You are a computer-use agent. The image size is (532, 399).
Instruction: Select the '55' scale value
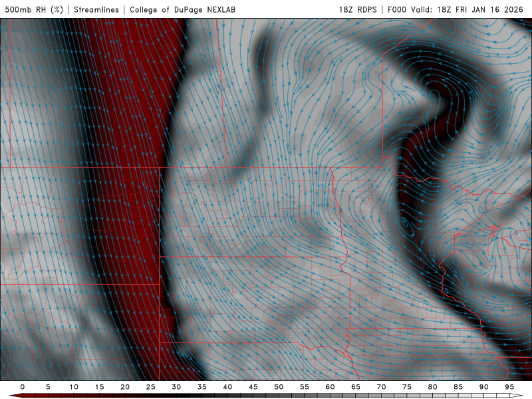click(x=304, y=387)
